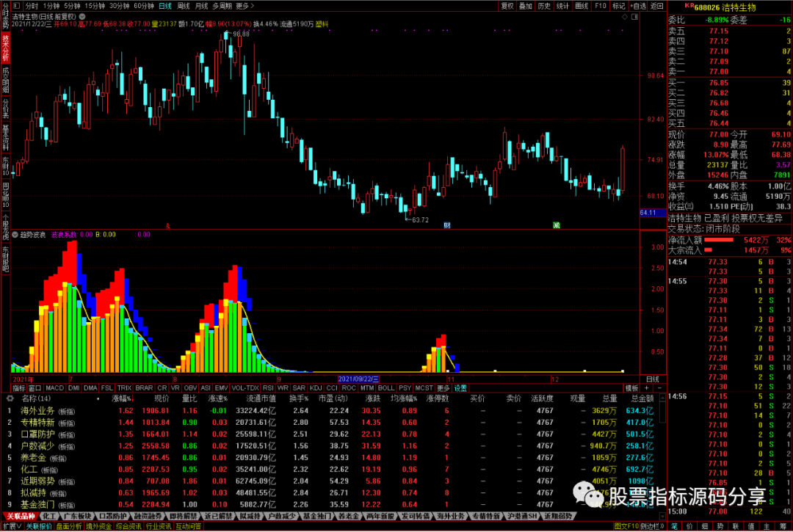Open the 境外资金 tab
This screenshot has height=532, width=793.
coord(98,526)
